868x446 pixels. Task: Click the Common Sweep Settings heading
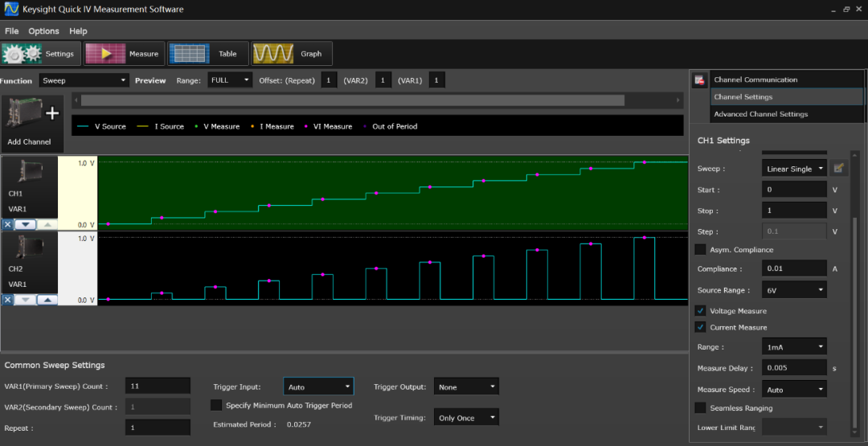[55, 365]
